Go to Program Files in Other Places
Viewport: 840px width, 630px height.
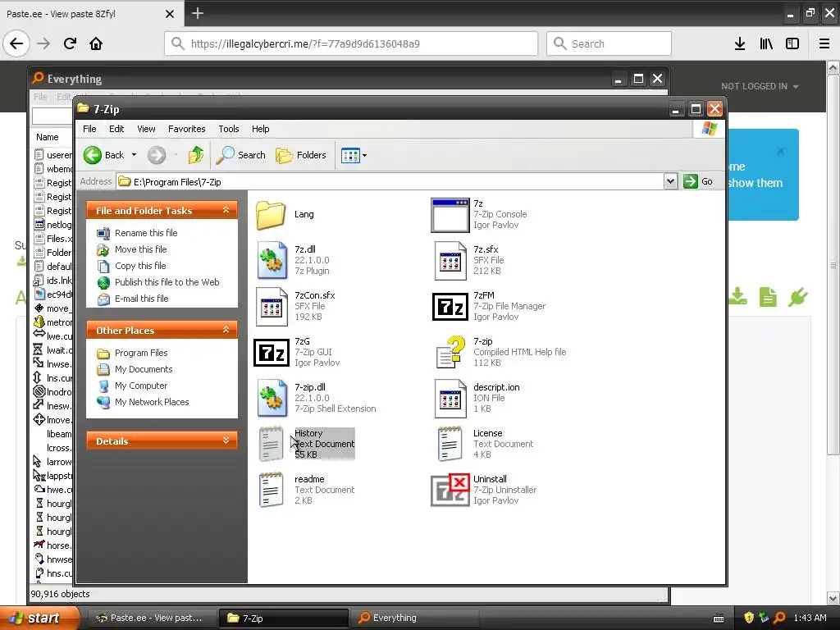(x=141, y=353)
